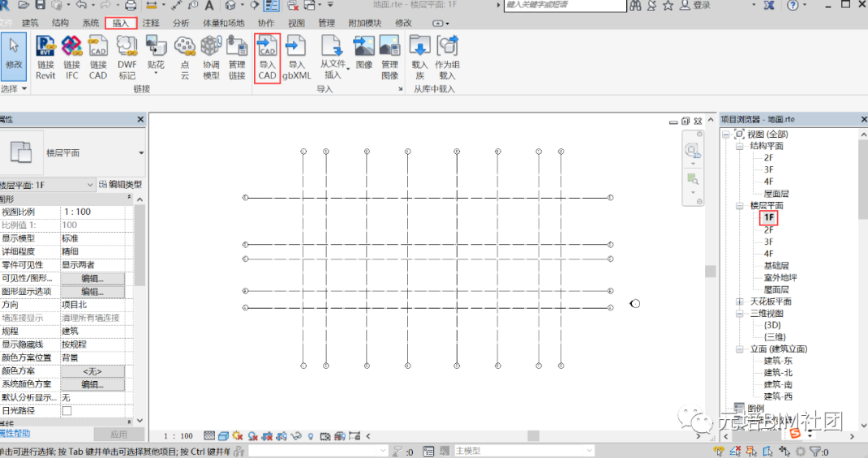Screen dimensions: 868x458
Task: Open the 视图 ribbon tab
Action: 297,24
